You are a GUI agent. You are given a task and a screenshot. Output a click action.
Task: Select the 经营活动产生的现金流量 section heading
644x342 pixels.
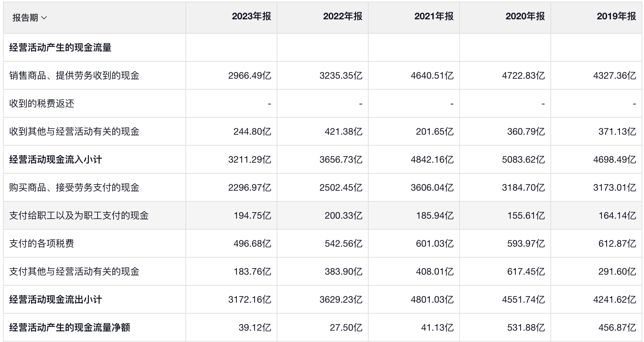coord(60,48)
